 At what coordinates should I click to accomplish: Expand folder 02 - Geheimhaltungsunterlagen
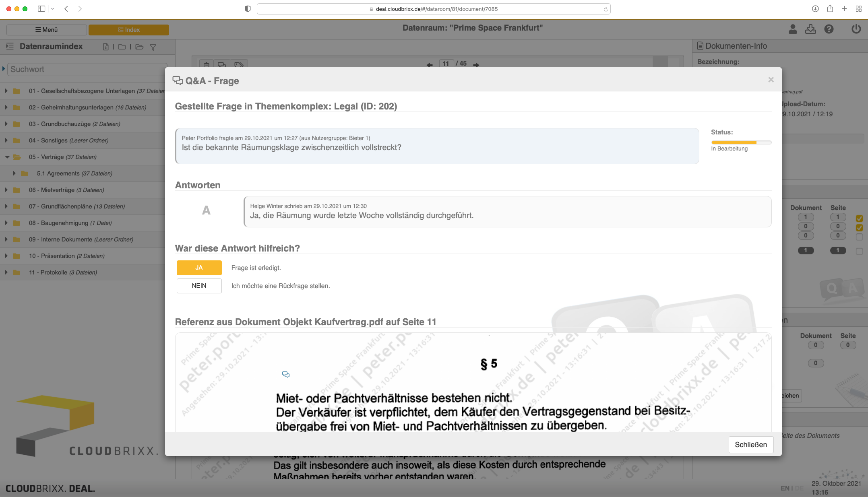pos(6,107)
